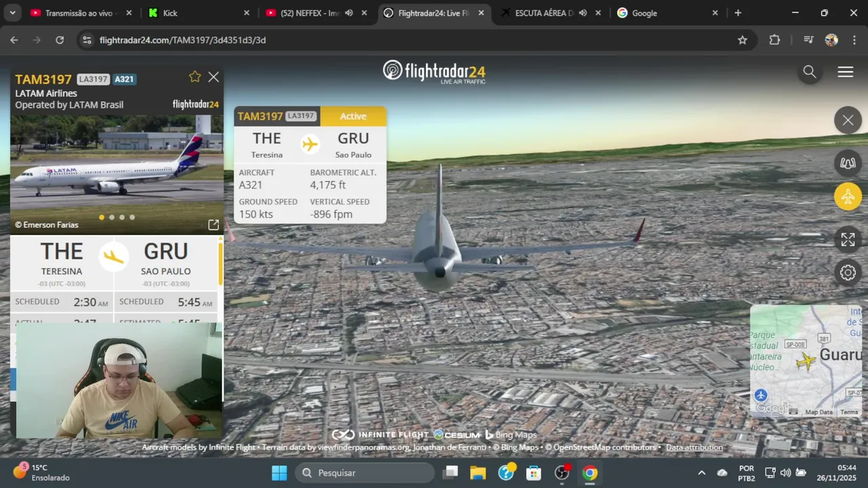Reload the Flightradar24 page
Image resolution: width=868 pixels, height=488 pixels.
point(60,40)
